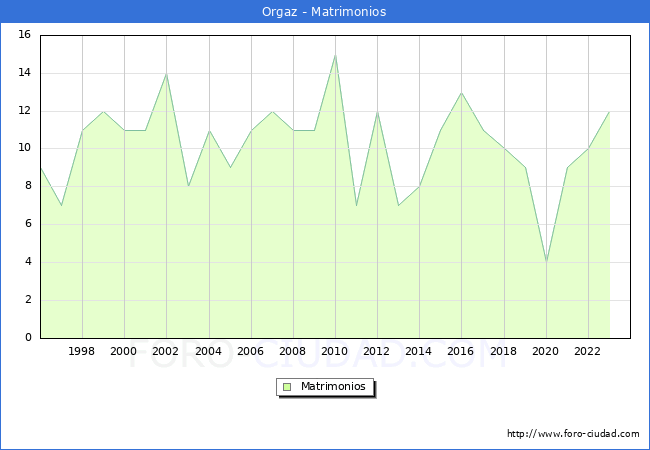Click the x-axis label 2016
Viewport: 650px width, 450px height.
(461, 351)
